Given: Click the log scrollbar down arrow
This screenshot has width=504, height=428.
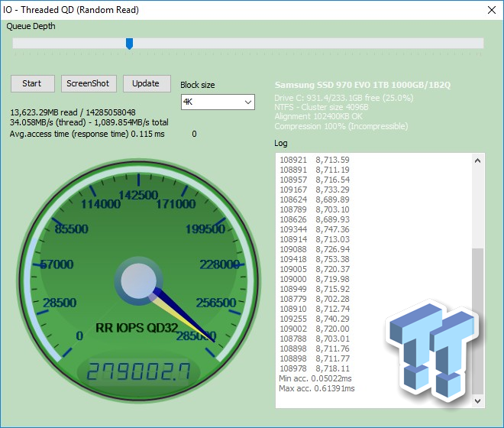Looking at the screenshot, I should coord(477,401).
